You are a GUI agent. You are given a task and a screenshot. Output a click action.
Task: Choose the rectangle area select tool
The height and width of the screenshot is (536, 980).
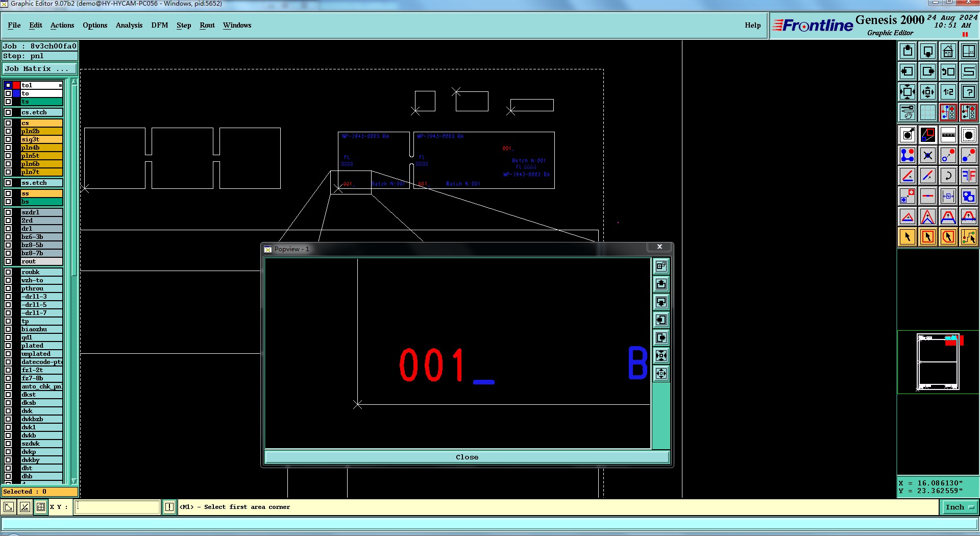pos(928,237)
